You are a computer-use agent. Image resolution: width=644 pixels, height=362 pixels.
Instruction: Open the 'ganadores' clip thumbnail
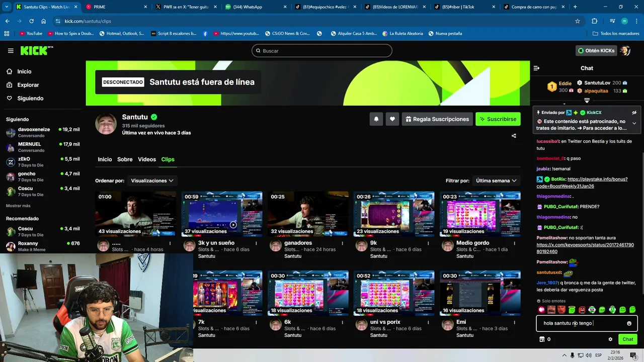coord(308,214)
